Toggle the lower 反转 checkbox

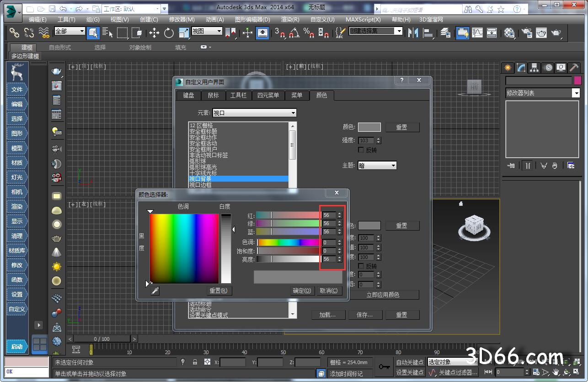361,266
